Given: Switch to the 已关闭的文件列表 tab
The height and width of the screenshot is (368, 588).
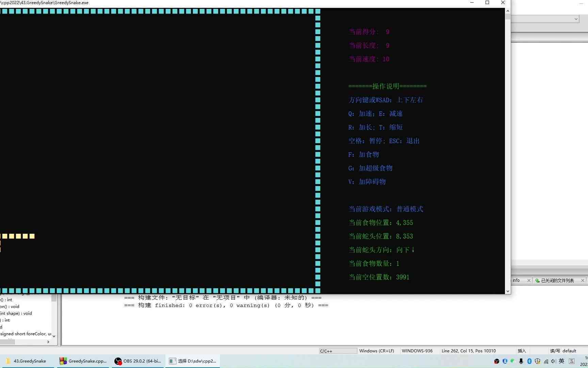Looking at the screenshot, I should click(557, 280).
